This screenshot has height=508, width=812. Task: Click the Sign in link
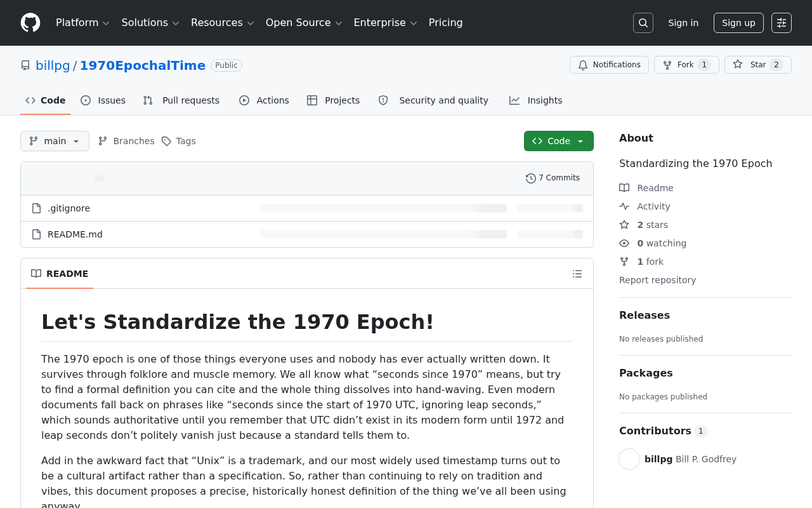tap(683, 23)
